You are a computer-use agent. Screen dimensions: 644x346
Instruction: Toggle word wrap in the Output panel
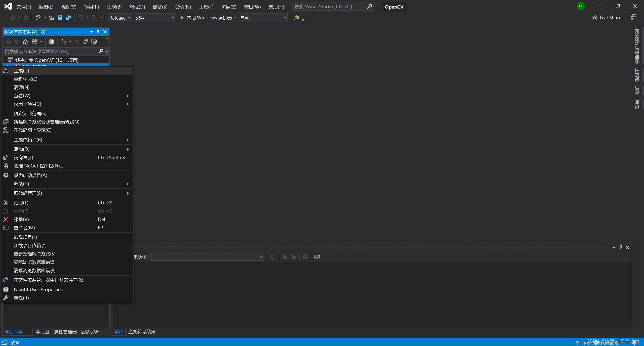(317, 257)
